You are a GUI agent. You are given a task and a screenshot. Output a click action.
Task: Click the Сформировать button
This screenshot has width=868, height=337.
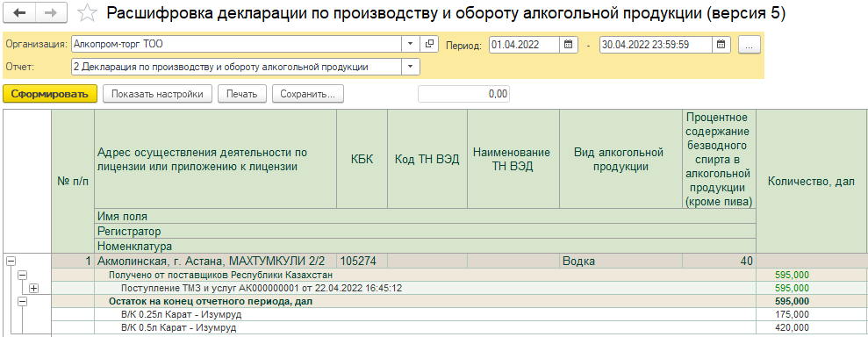click(x=50, y=94)
